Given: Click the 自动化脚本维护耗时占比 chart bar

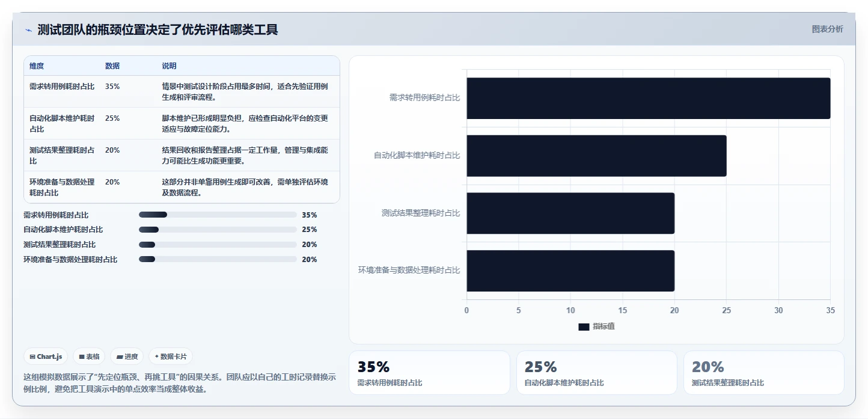Looking at the screenshot, I should (596, 156).
